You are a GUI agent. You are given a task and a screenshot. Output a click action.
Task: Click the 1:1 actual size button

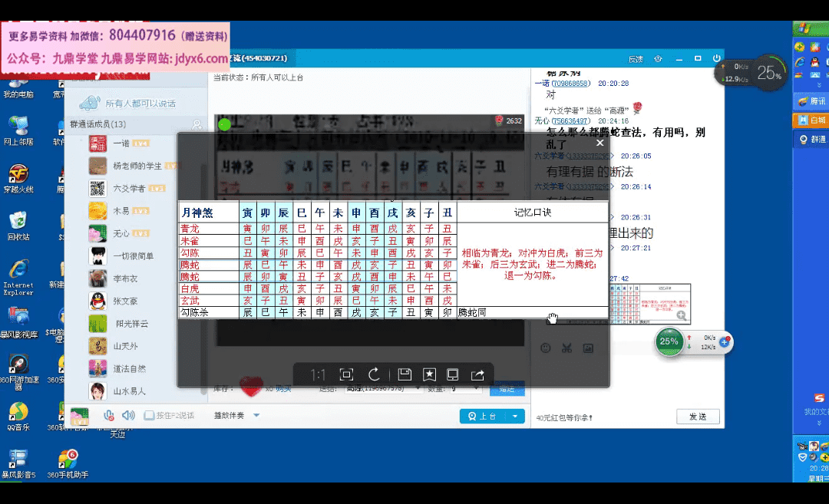(x=318, y=374)
